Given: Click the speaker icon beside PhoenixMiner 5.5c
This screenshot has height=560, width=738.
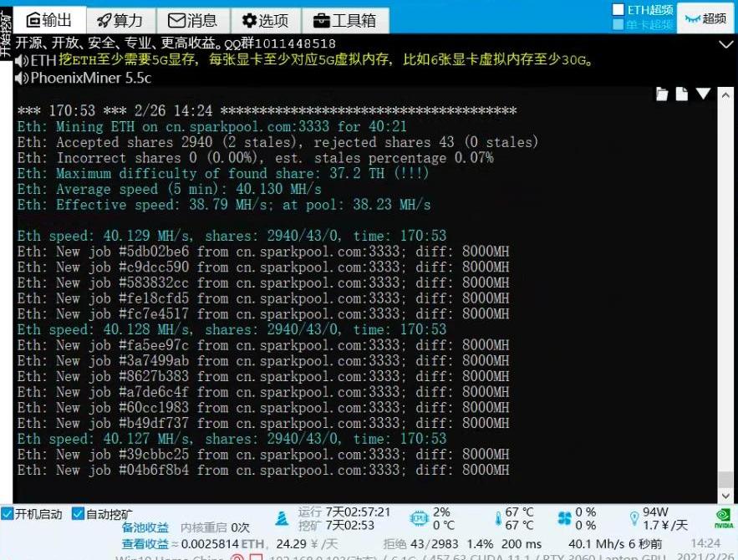Looking at the screenshot, I should click(x=22, y=78).
